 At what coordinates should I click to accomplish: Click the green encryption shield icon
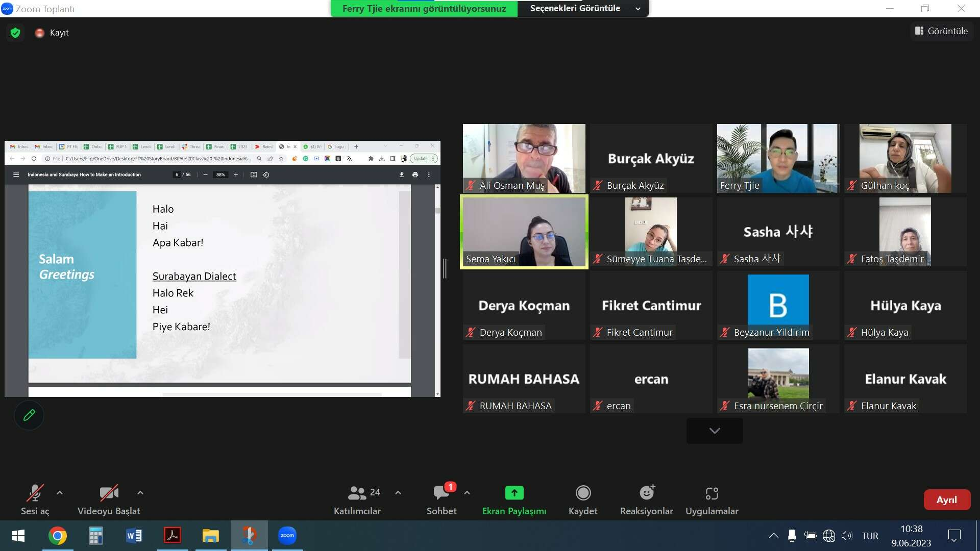(x=15, y=33)
